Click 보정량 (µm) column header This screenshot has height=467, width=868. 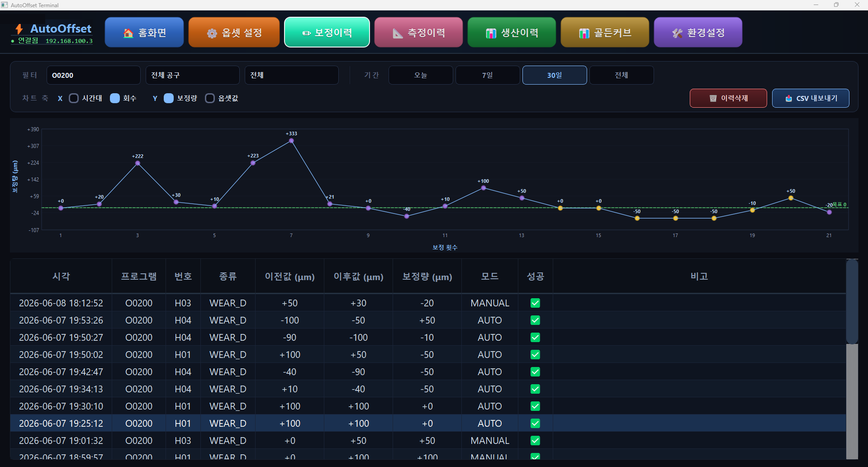click(427, 276)
